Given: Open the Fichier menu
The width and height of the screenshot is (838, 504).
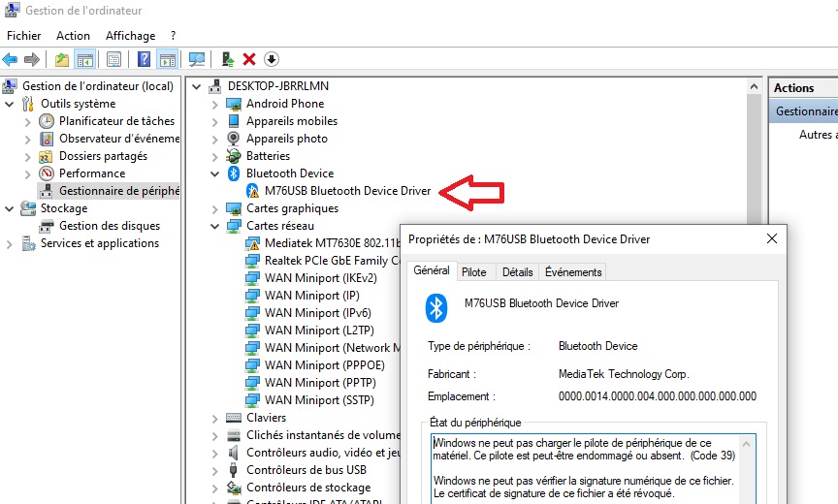Looking at the screenshot, I should click(x=23, y=36).
